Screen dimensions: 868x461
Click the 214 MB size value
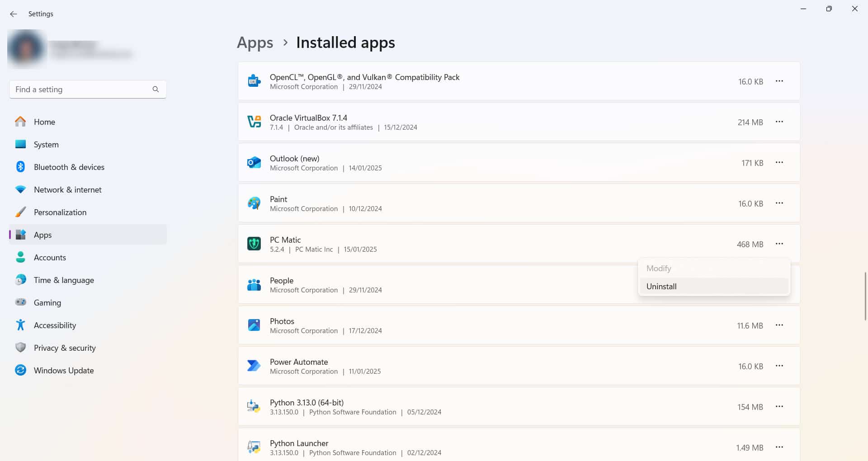click(x=750, y=122)
